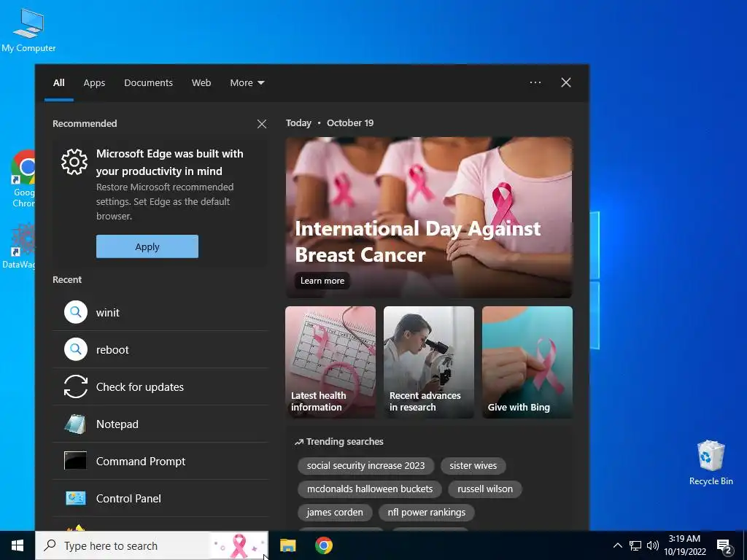Viewport: 747px width, 560px height.
Task: Open Control Panel via its icon
Action: 75,498
